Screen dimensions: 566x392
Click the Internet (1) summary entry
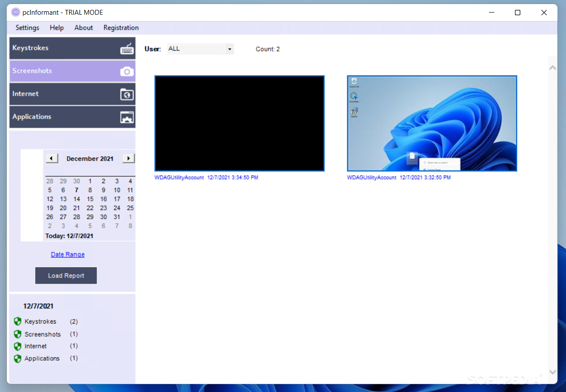click(51, 346)
